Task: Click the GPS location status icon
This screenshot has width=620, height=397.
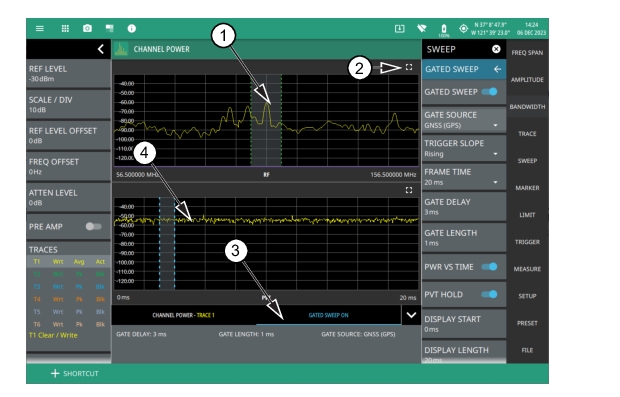Action: coord(463,28)
